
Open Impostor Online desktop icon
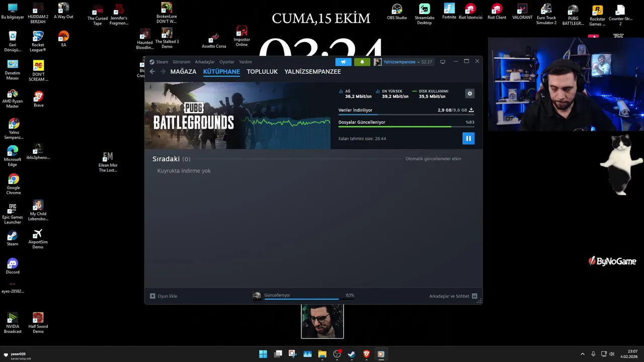pyautogui.click(x=242, y=36)
